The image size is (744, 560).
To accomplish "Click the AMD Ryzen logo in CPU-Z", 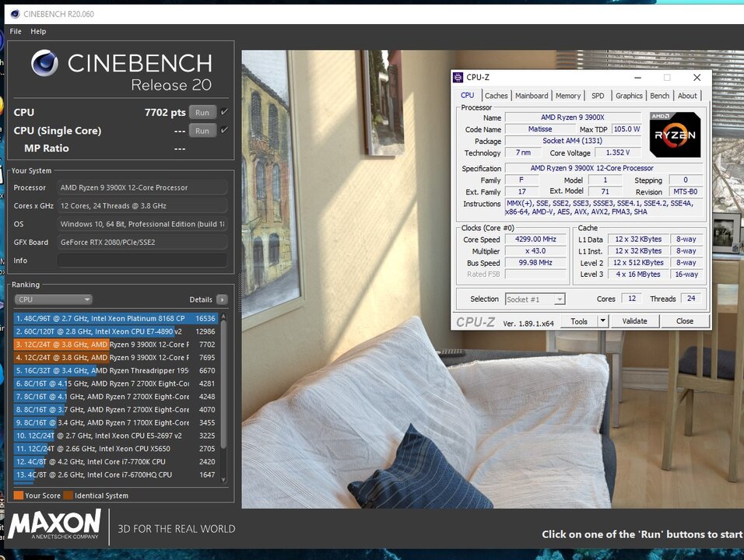I will point(675,135).
